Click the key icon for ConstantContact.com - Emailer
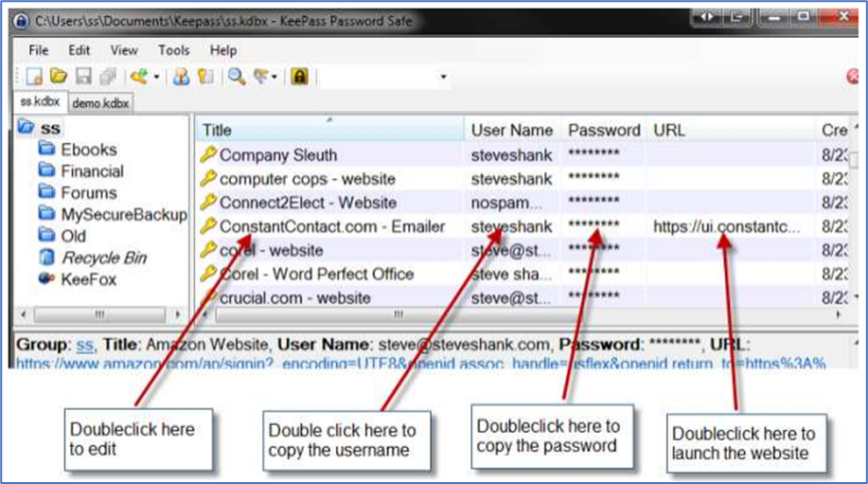 [208, 226]
